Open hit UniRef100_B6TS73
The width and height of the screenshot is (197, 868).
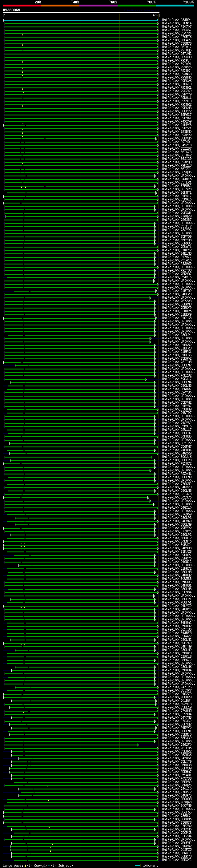point(176,152)
